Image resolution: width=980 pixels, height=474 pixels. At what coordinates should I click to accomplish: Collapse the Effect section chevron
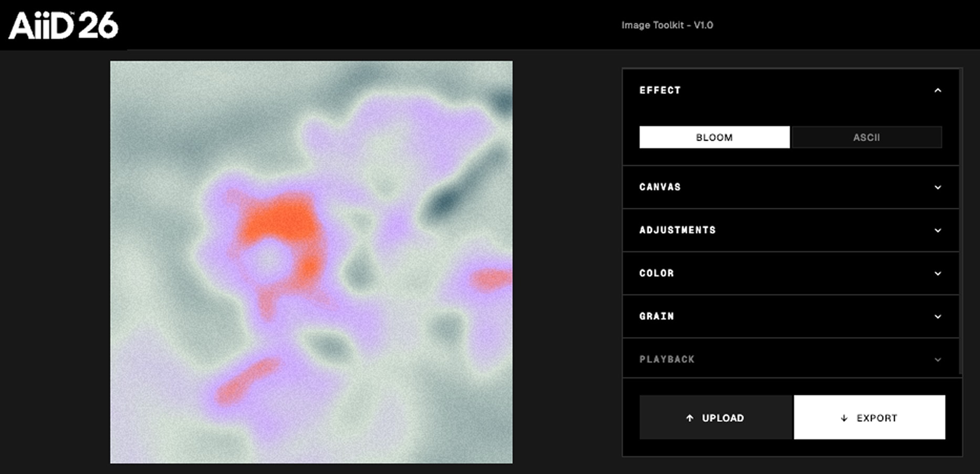click(x=937, y=90)
